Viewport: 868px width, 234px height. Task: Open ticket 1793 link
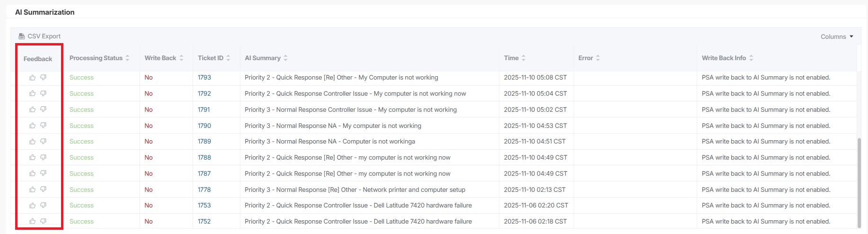click(x=204, y=78)
